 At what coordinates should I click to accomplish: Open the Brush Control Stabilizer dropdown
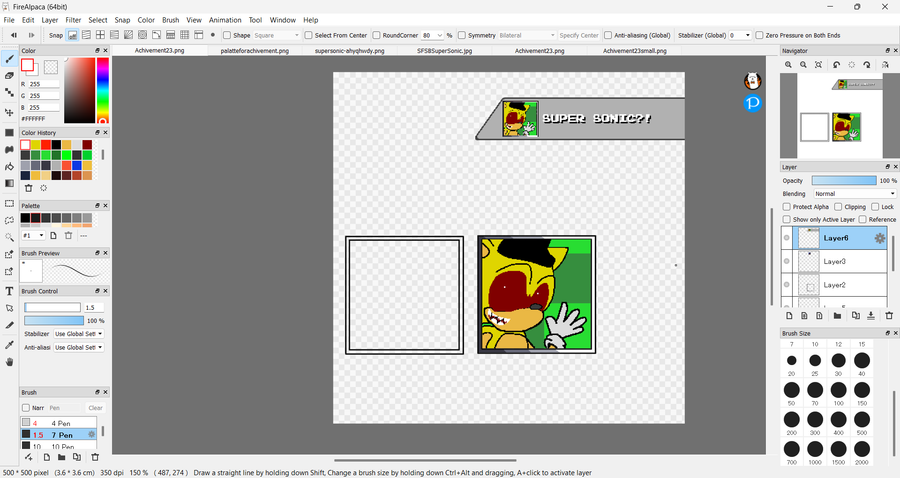click(79, 333)
